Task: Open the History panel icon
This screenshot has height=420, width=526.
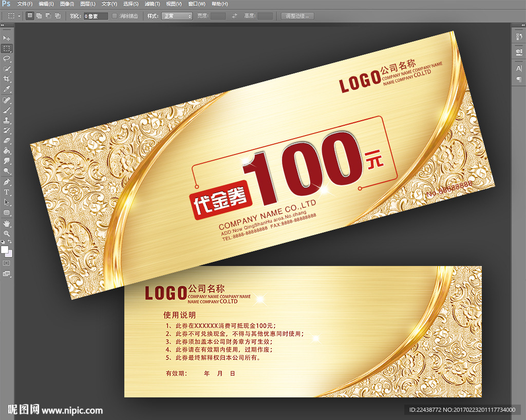Action: [x=519, y=36]
